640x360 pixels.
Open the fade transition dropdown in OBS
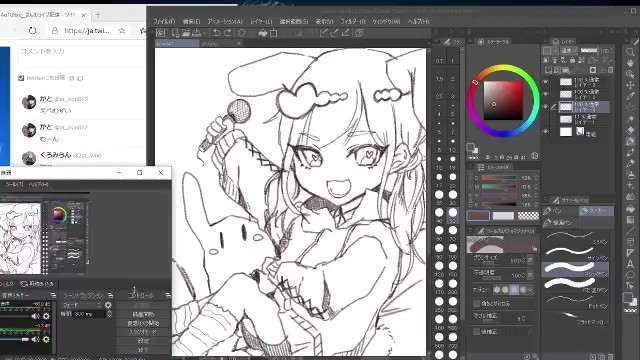[x=81, y=305]
